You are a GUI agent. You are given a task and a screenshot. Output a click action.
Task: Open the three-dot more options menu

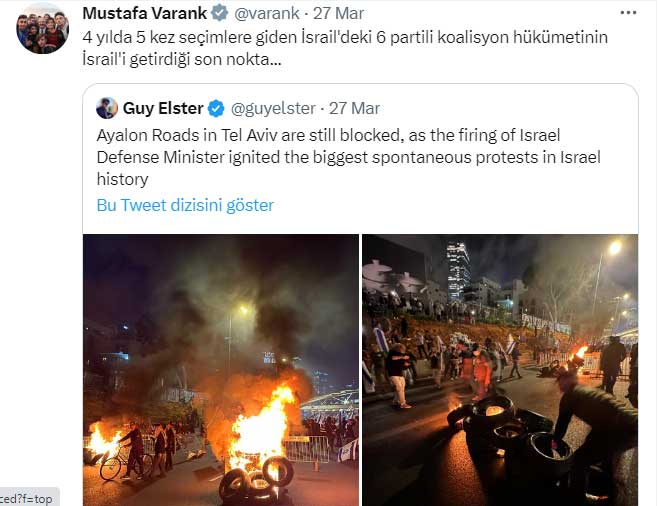[x=628, y=13]
